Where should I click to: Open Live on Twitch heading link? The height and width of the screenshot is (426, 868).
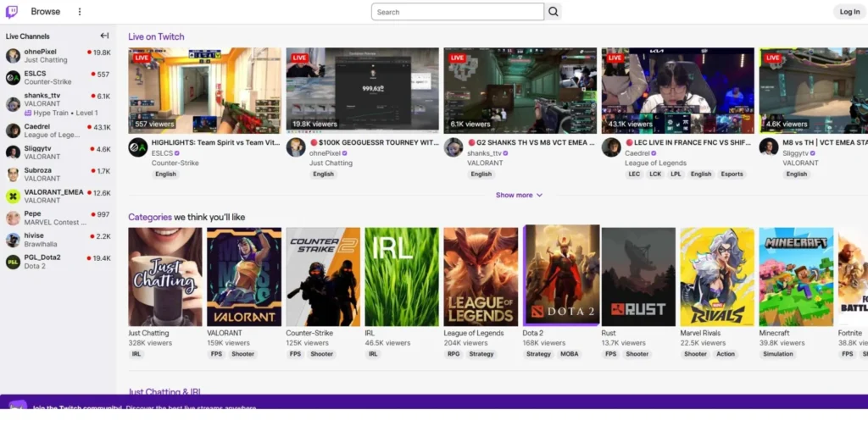tap(156, 36)
